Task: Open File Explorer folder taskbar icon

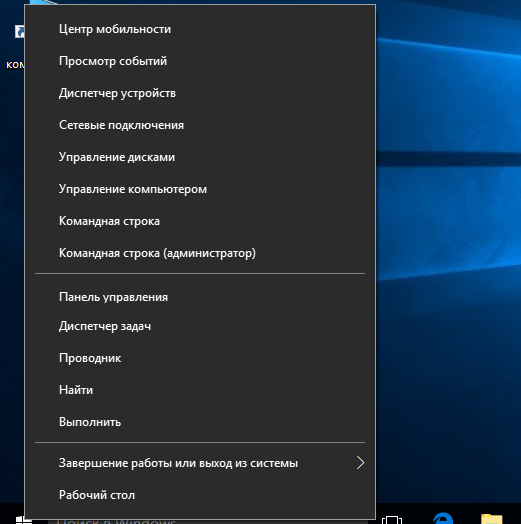Action: click(x=491, y=519)
